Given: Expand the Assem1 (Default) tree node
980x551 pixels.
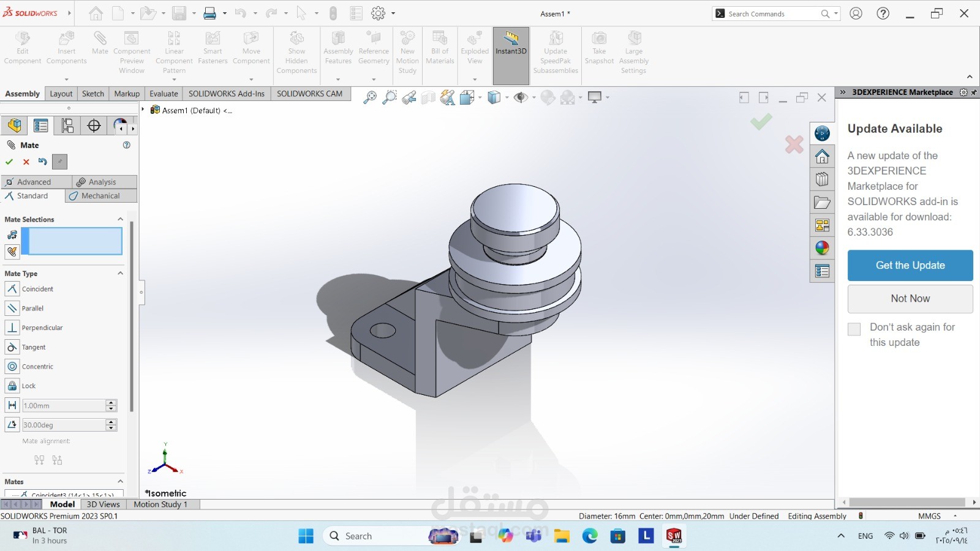Looking at the screenshot, I should 143,110.
